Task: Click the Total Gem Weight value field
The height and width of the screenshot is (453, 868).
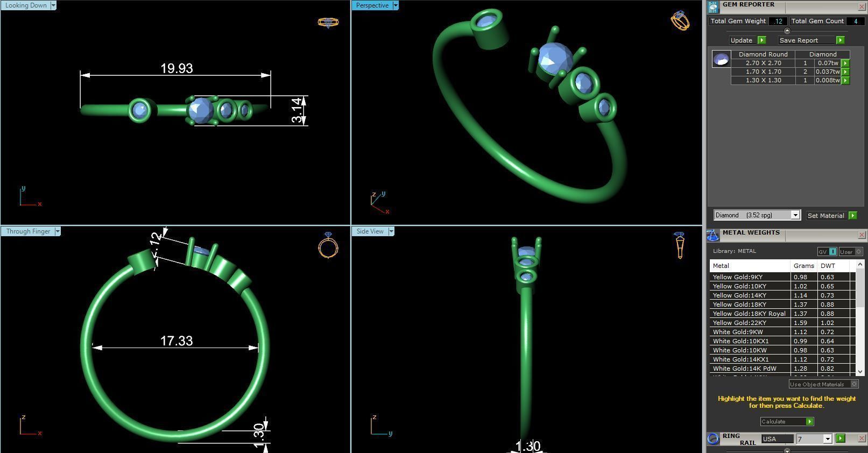Action: pyautogui.click(x=778, y=21)
